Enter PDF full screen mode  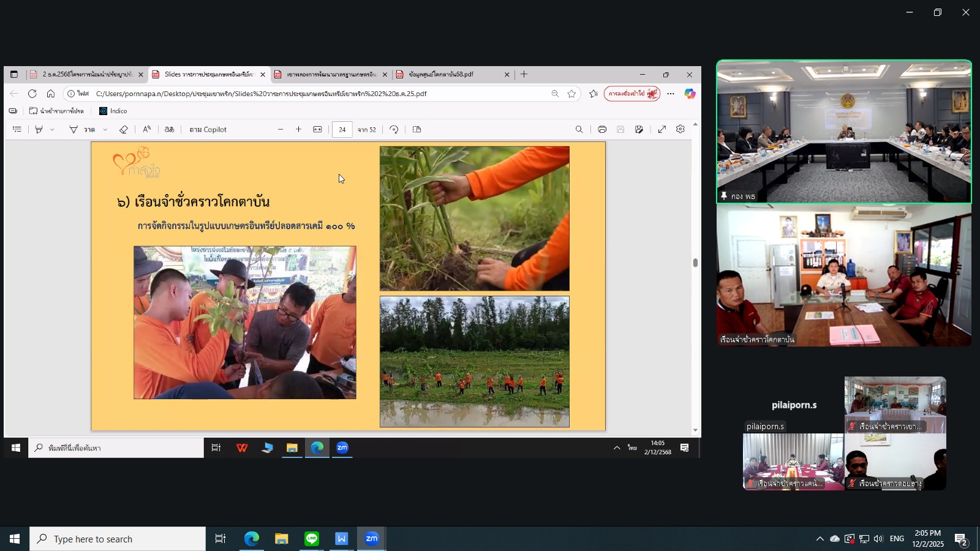(662, 130)
